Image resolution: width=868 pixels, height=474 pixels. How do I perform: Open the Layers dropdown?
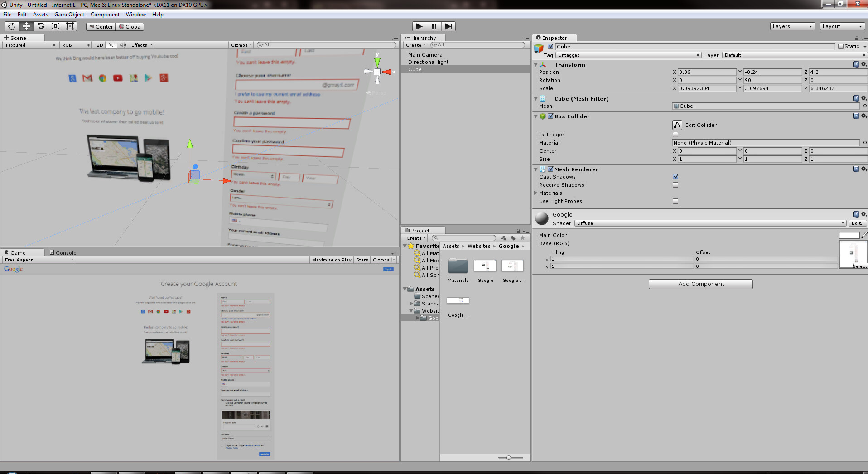coord(792,26)
